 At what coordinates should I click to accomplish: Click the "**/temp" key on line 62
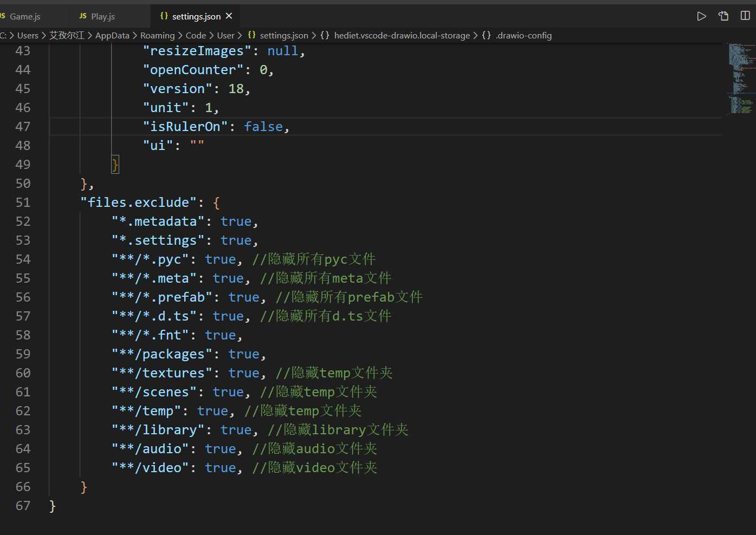(x=146, y=411)
